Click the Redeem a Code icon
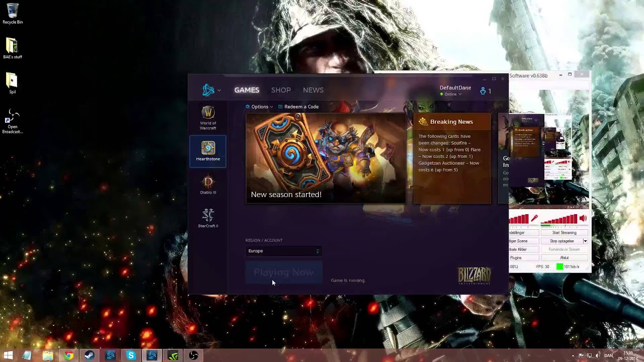Image resolution: width=644 pixels, height=362 pixels. pos(280,107)
